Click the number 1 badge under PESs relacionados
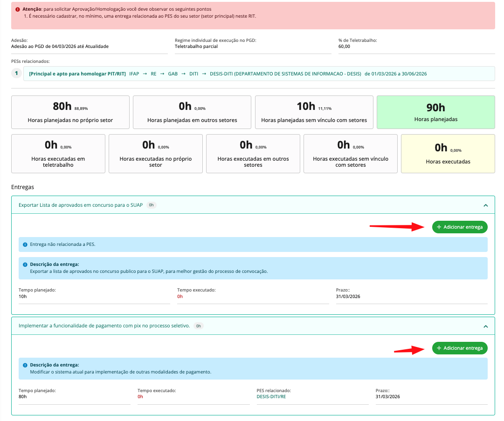Image resolution: width=504 pixels, height=421 pixels. 16,74
